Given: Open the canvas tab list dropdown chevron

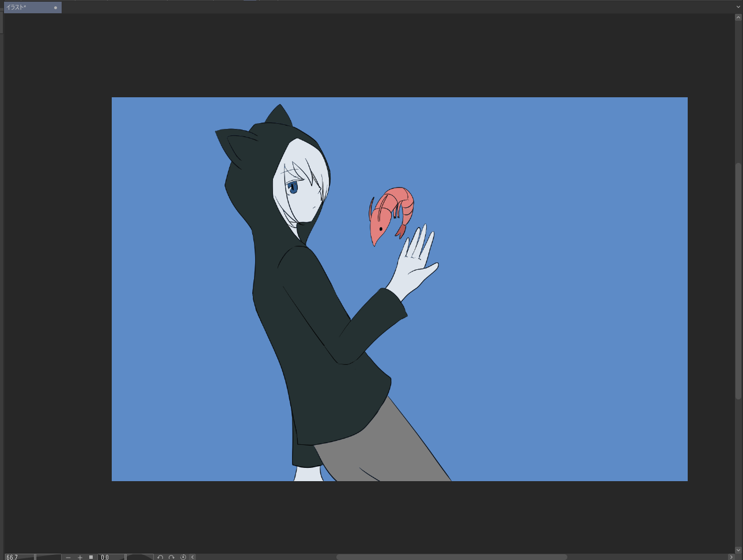Looking at the screenshot, I should click(x=738, y=7).
